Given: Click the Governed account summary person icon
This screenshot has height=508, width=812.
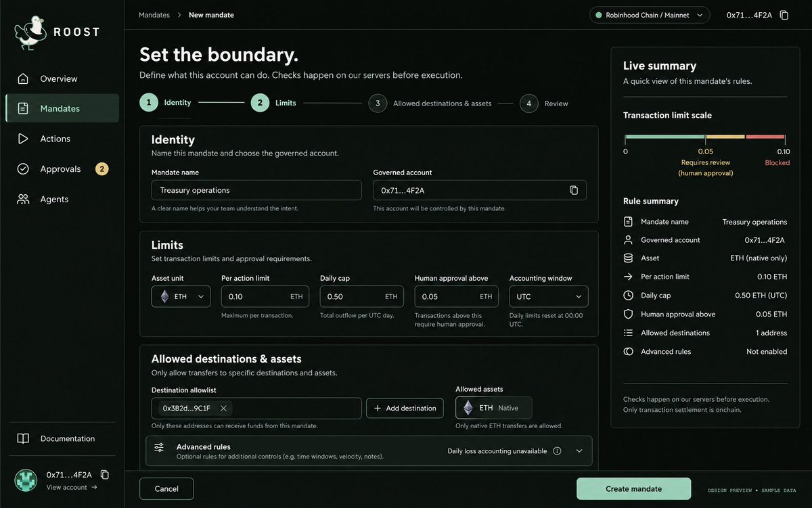Looking at the screenshot, I should coord(628,240).
